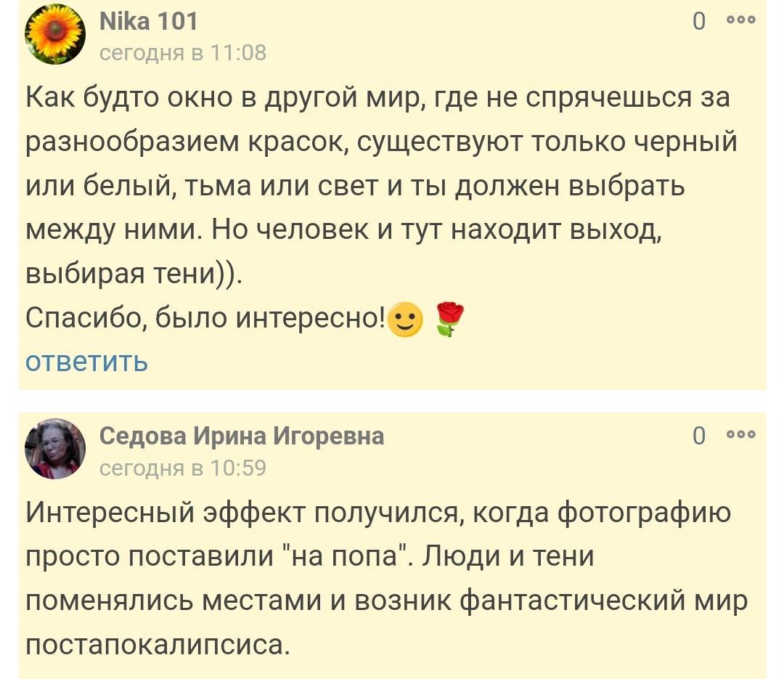This screenshot has width=784, height=679.
Task: Open Nika 101's sunflower avatar
Action: (x=55, y=35)
